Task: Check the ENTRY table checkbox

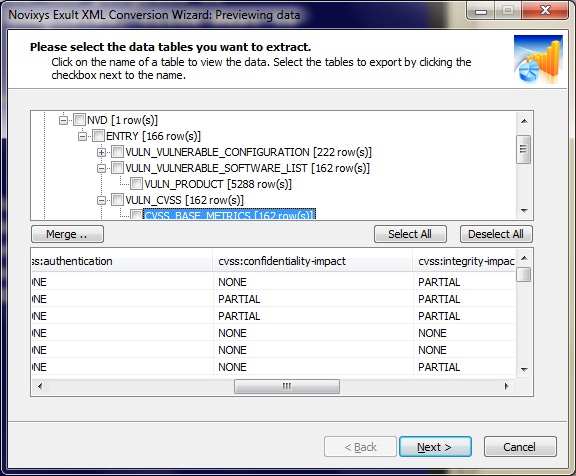Action: (x=98, y=136)
